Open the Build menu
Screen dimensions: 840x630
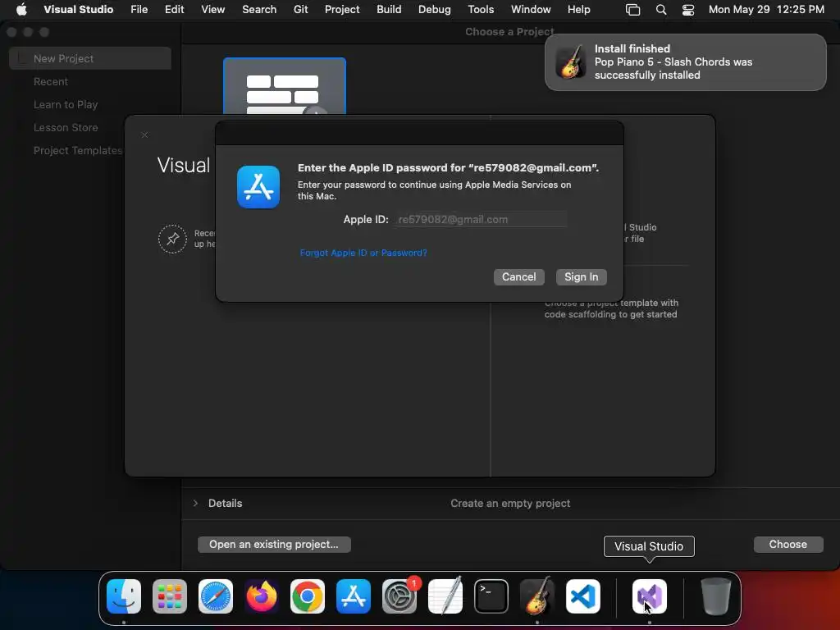pyautogui.click(x=389, y=9)
